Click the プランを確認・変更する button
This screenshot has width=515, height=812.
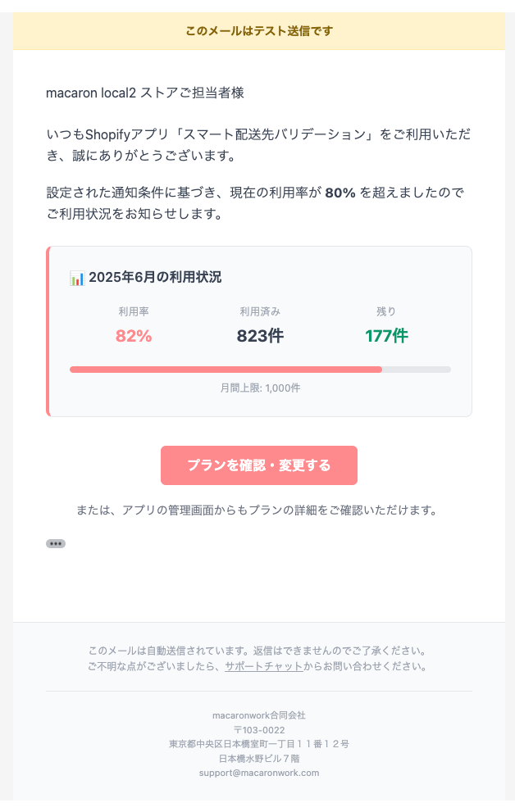pyautogui.click(x=259, y=465)
